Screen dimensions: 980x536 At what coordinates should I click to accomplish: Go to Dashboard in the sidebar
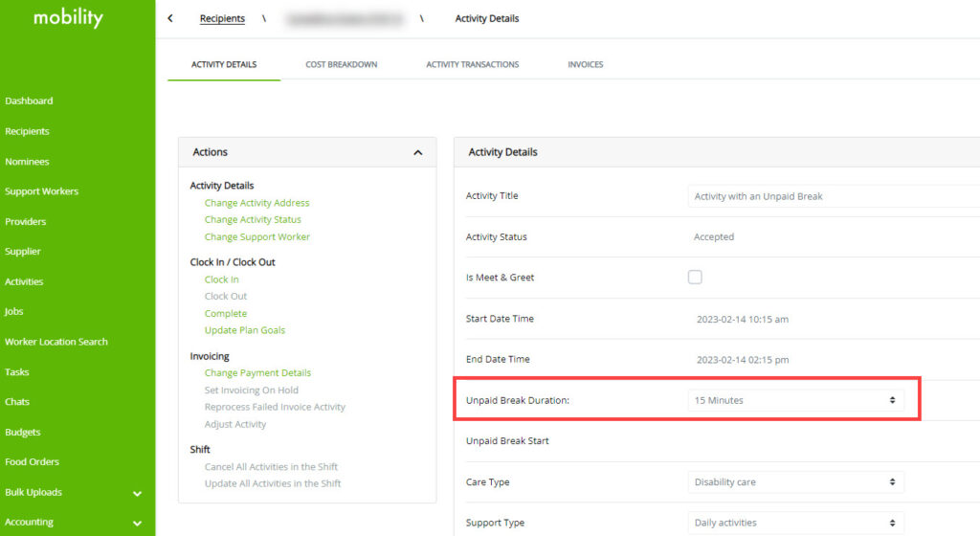pos(29,100)
